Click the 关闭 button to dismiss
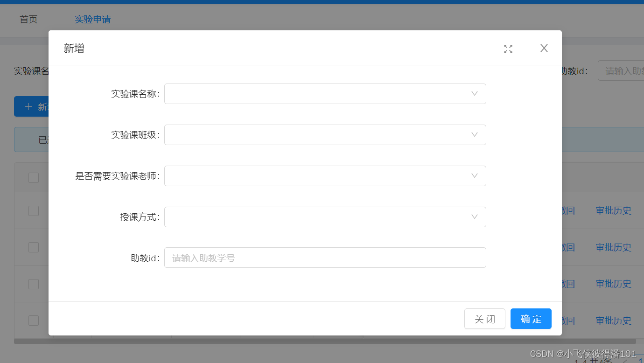 484,319
